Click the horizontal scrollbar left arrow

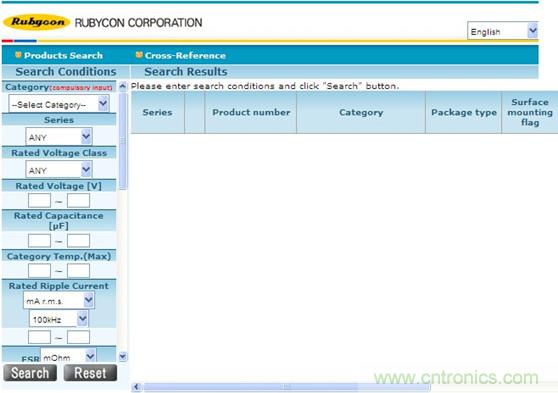click(x=137, y=387)
